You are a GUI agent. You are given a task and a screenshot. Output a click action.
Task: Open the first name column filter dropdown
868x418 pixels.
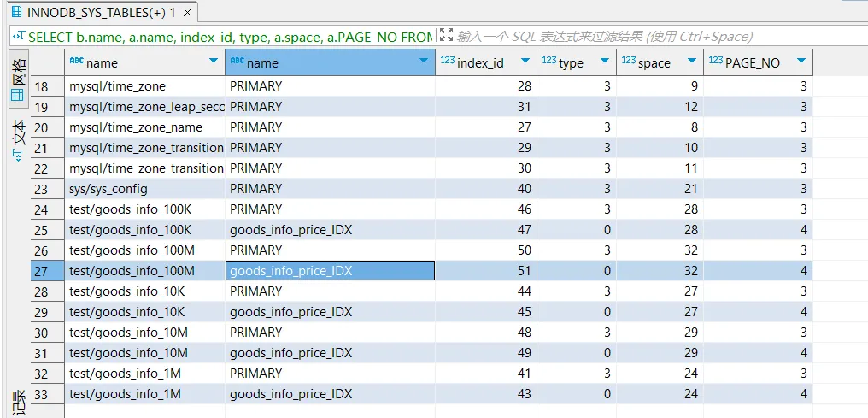point(214,62)
